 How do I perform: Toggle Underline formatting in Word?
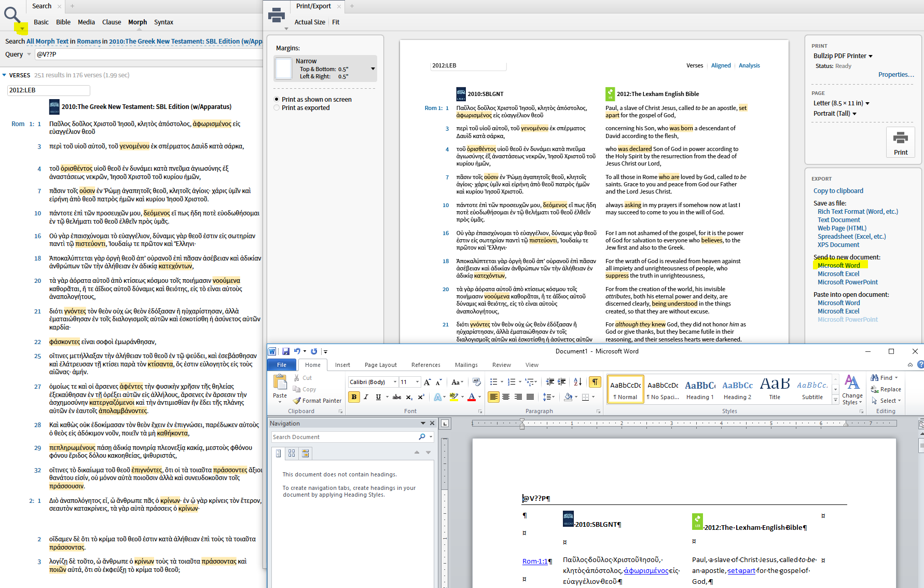378,397
